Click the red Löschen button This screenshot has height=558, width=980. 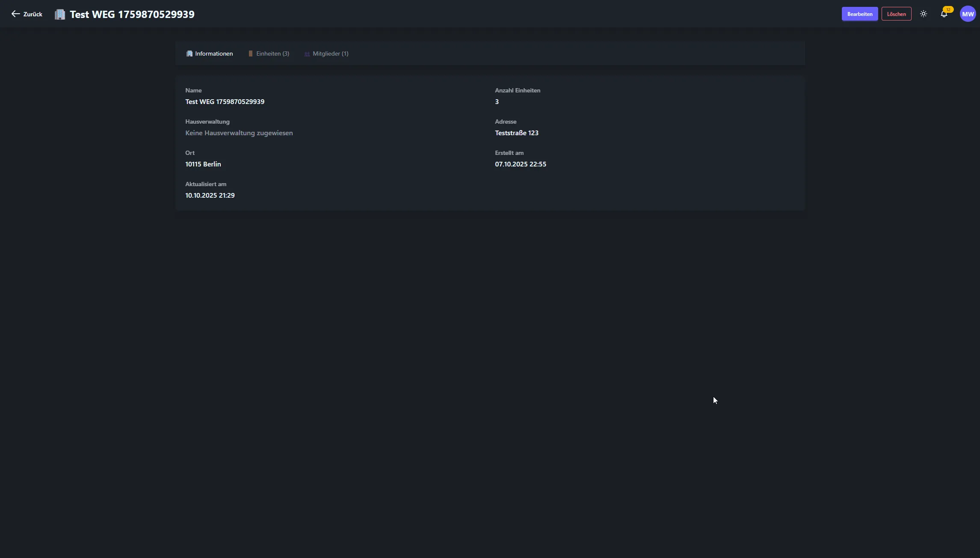(x=896, y=14)
